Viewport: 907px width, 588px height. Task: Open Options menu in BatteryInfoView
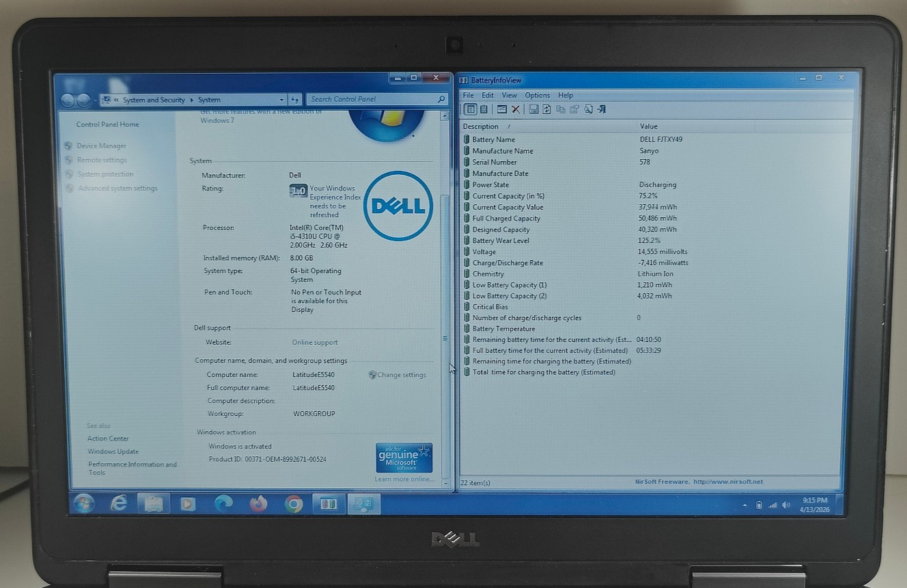[537, 96]
